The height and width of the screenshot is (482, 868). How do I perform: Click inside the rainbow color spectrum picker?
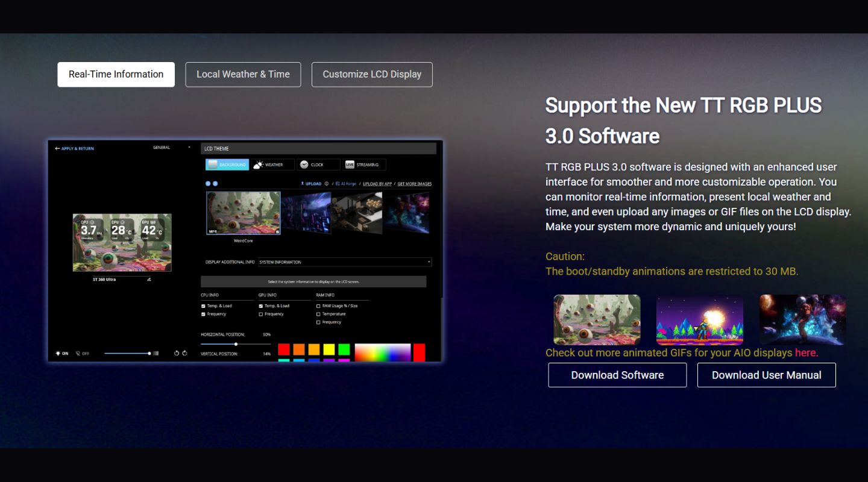(383, 352)
